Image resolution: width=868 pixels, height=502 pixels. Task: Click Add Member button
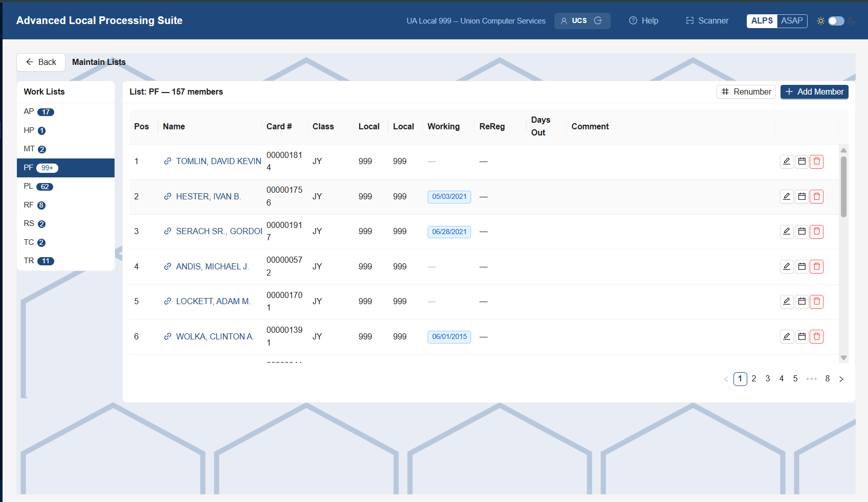click(814, 92)
